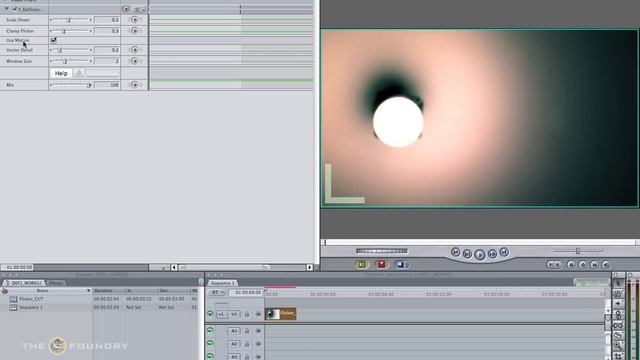Image resolution: width=640 pixels, height=360 pixels.
Task: Add a Clamp Flicker keyframe
Action: [135, 31]
